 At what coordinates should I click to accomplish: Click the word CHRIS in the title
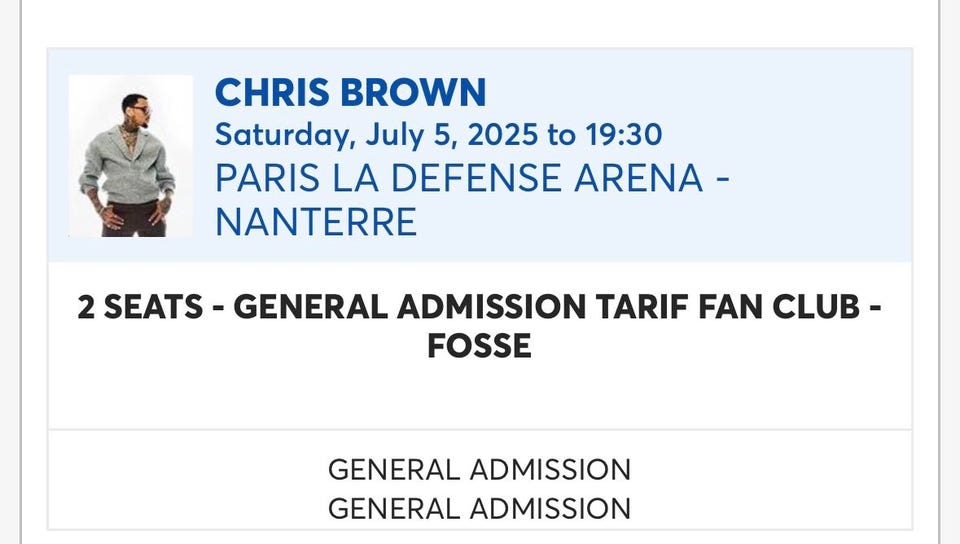[272, 92]
